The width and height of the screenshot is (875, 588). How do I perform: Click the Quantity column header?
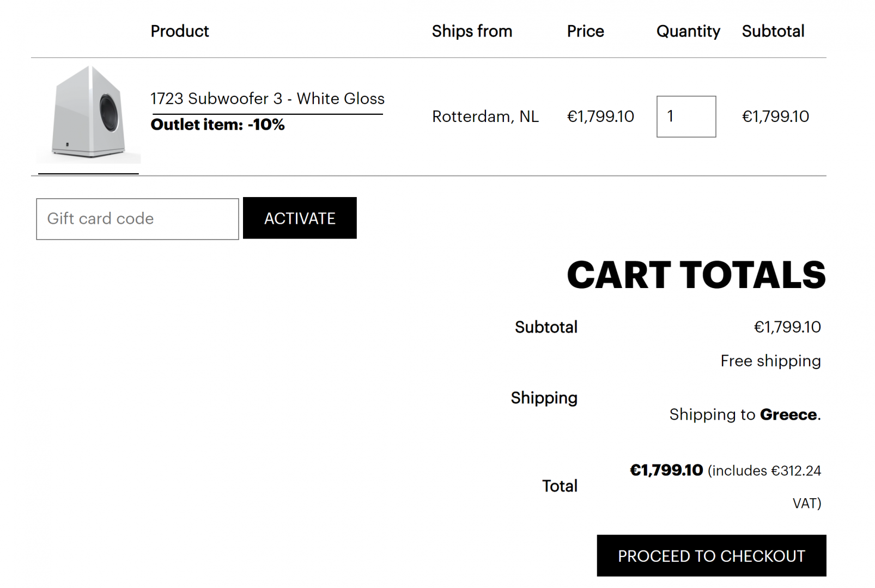point(688,31)
